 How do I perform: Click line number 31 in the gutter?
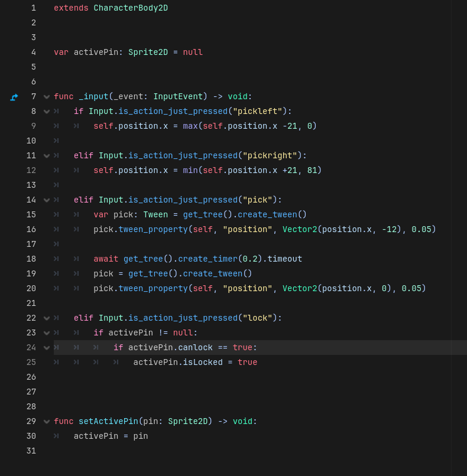(31, 451)
